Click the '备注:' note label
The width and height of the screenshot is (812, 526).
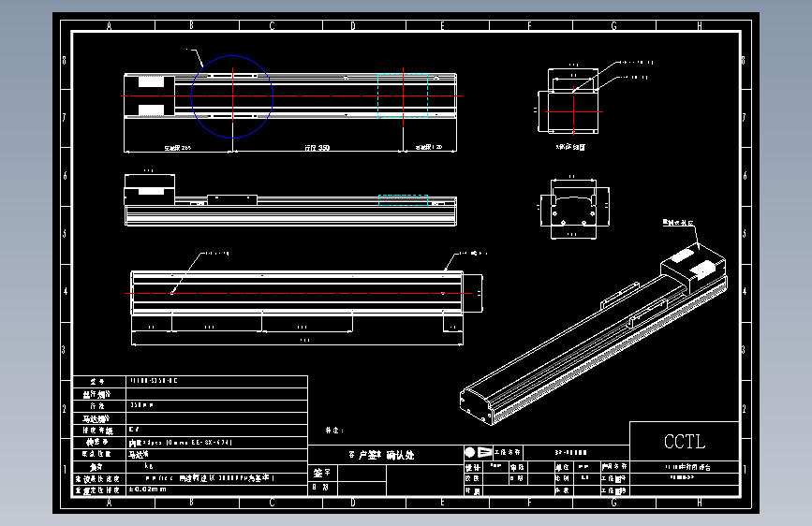coord(334,431)
